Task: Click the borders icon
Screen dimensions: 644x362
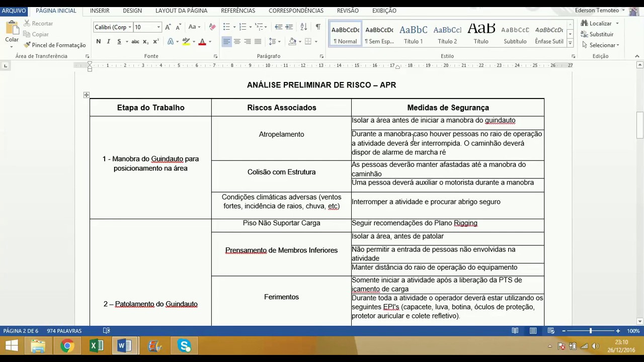Action: pyautogui.click(x=308, y=42)
